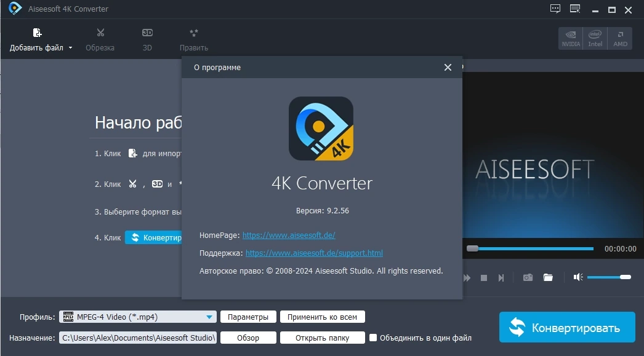Open the snapshot folder icon

(x=548, y=278)
